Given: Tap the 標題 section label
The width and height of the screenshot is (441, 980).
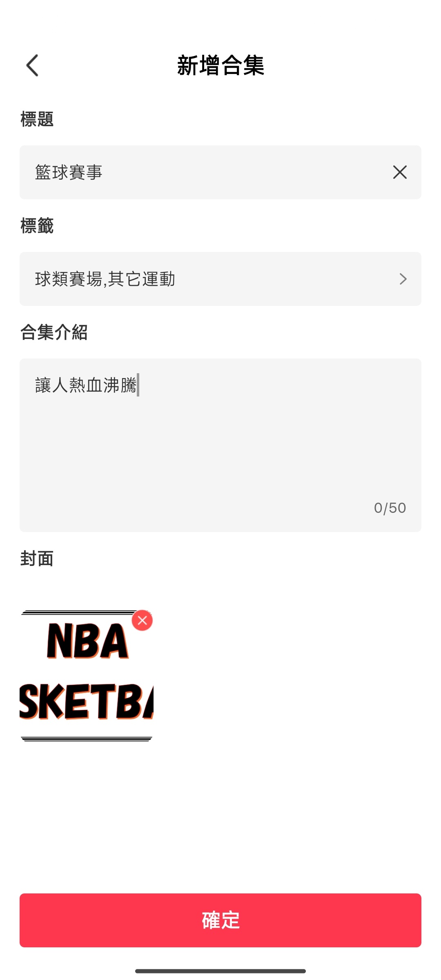Looking at the screenshot, I should [x=37, y=119].
